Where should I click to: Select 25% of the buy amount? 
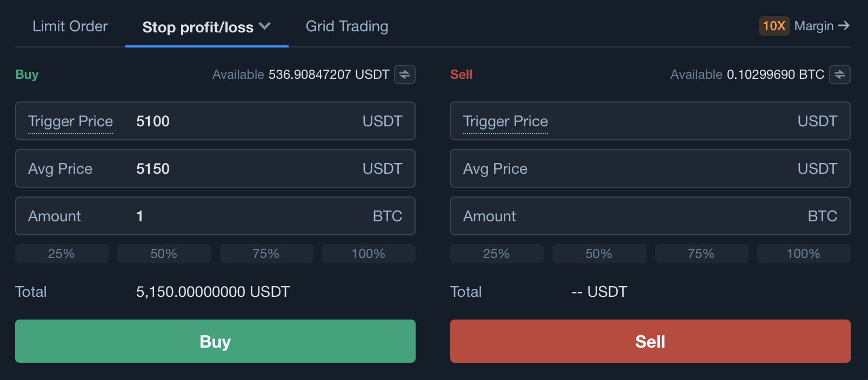coord(62,254)
